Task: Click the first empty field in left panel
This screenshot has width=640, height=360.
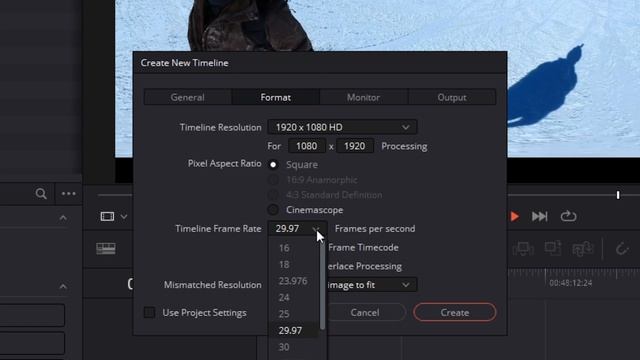Action: point(32,315)
